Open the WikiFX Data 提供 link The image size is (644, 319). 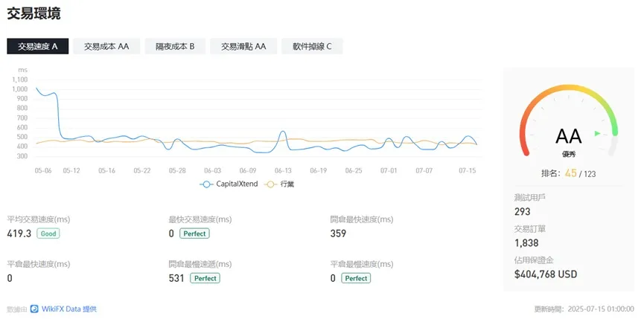[68, 309]
